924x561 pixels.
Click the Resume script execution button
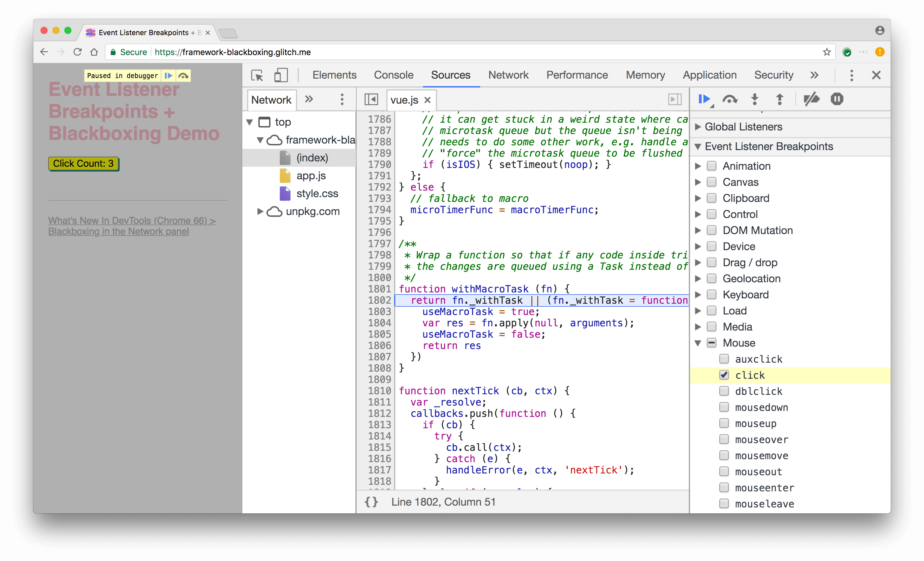[x=704, y=99]
